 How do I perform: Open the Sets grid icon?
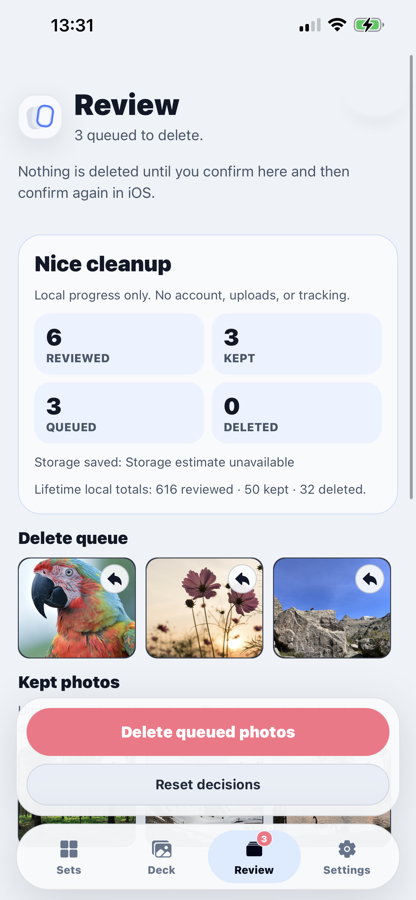pyautogui.click(x=69, y=849)
